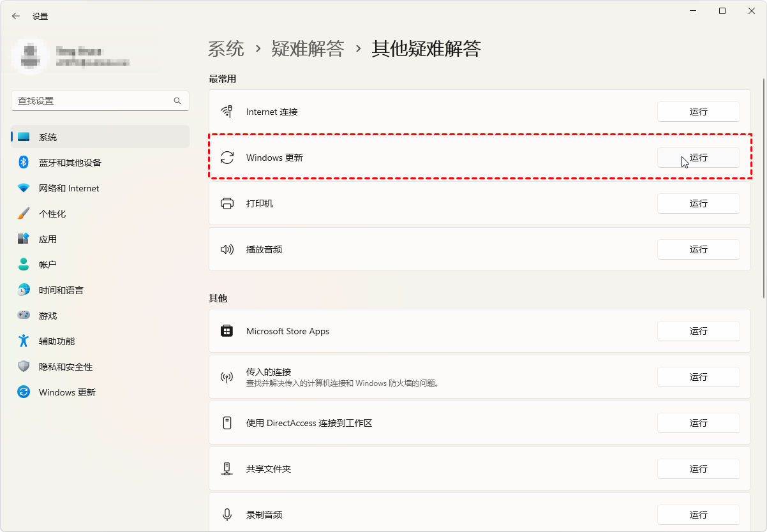This screenshot has height=532, width=767.
Task: Select System (系统) in sidebar
Action: click(48, 137)
